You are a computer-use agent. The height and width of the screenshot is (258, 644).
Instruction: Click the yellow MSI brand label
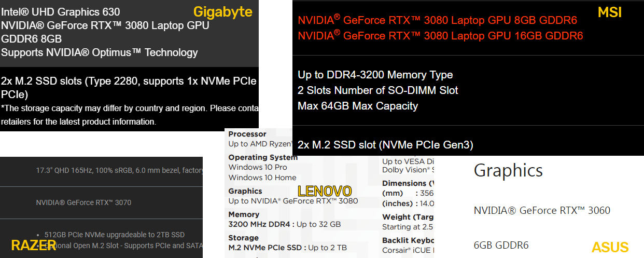[x=610, y=12]
